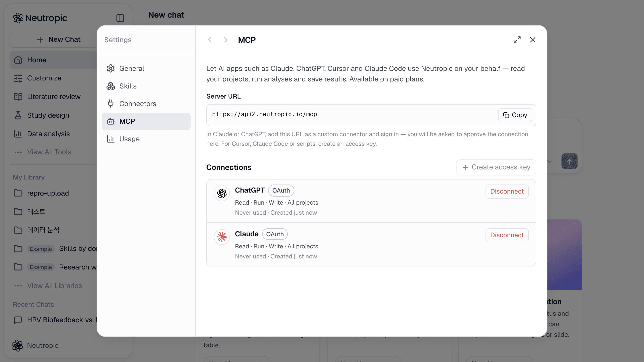Select MCP settings tab
The width and height of the screenshot is (644, 362).
(146, 121)
